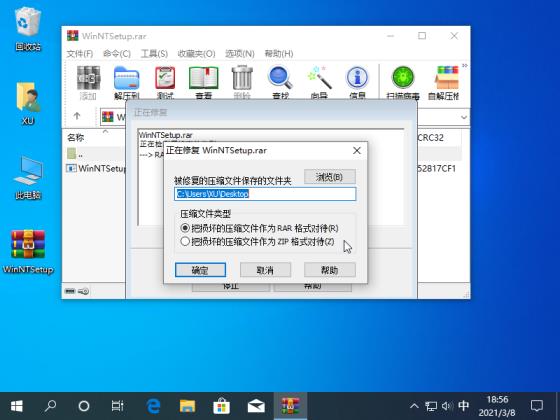Click the 测试 (Test) toolbar icon

pos(165,82)
